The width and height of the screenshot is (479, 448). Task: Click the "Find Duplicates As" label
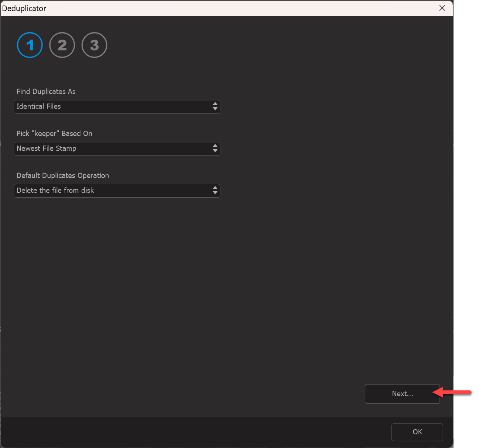[46, 92]
